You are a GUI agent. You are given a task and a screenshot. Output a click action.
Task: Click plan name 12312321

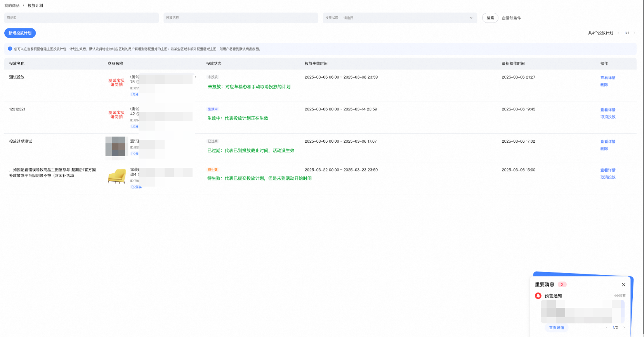point(17,109)
